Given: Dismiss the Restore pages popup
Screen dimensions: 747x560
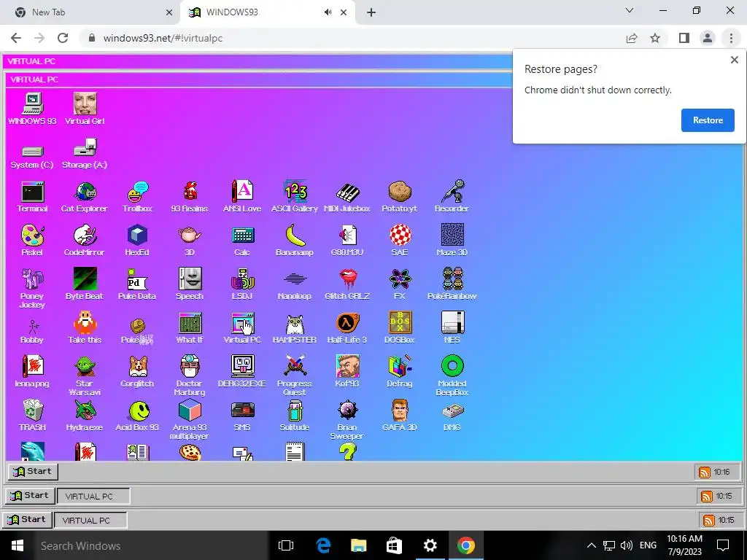Looking at the screenshot, I should click(x=734, y=60).
